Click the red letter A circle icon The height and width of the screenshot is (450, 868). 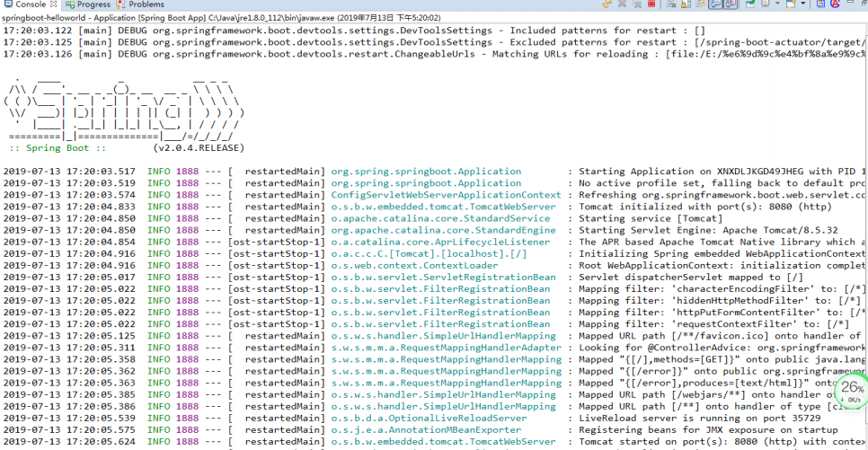836,4
